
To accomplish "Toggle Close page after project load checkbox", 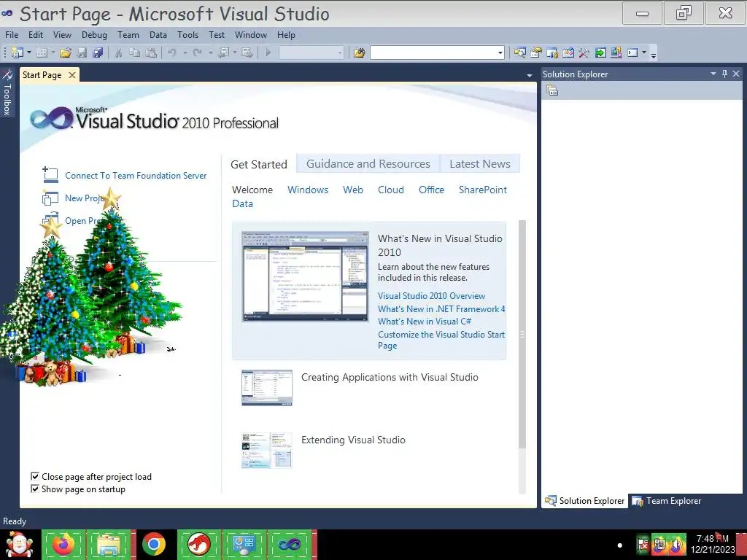I will point(35,477).
